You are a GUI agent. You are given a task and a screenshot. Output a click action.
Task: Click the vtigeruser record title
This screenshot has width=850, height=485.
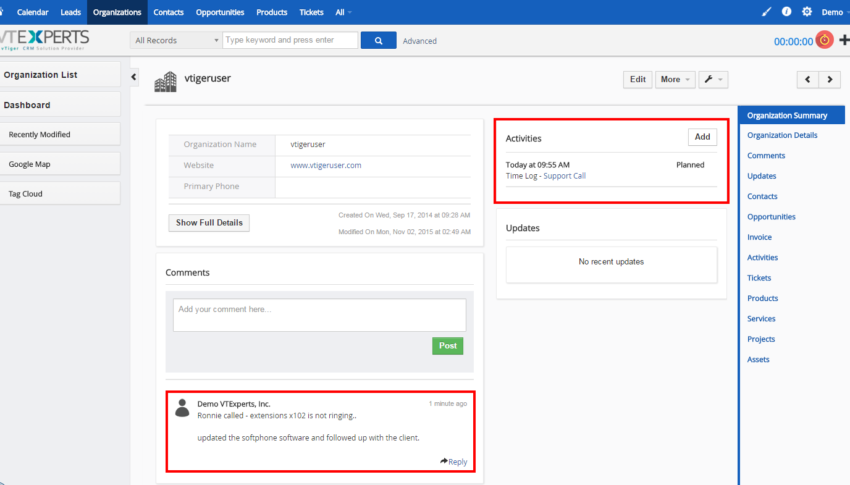tap(208, 78)
